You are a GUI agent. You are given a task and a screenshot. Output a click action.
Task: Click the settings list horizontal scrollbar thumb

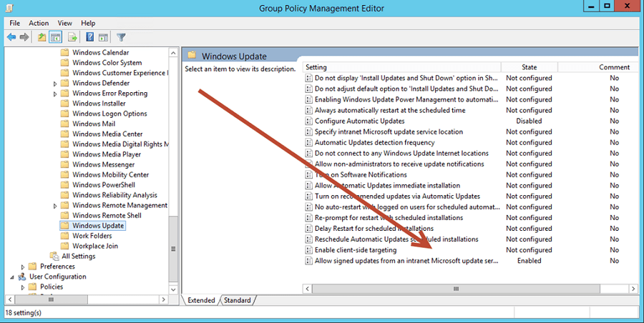tap(456, 288)
